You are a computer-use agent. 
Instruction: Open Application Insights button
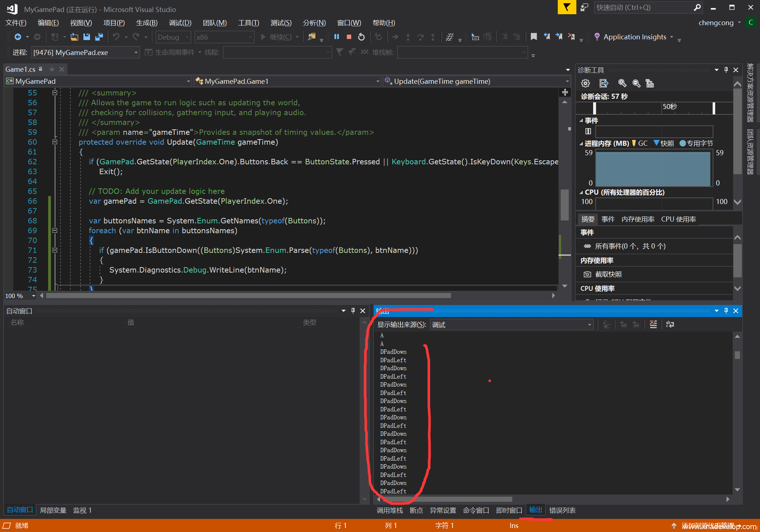tap(634, 37)
